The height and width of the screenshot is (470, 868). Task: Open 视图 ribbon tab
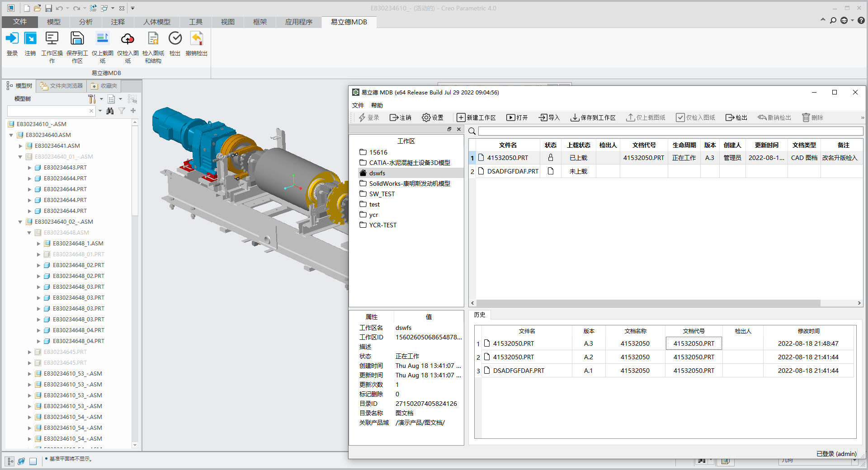pos(227,22)
